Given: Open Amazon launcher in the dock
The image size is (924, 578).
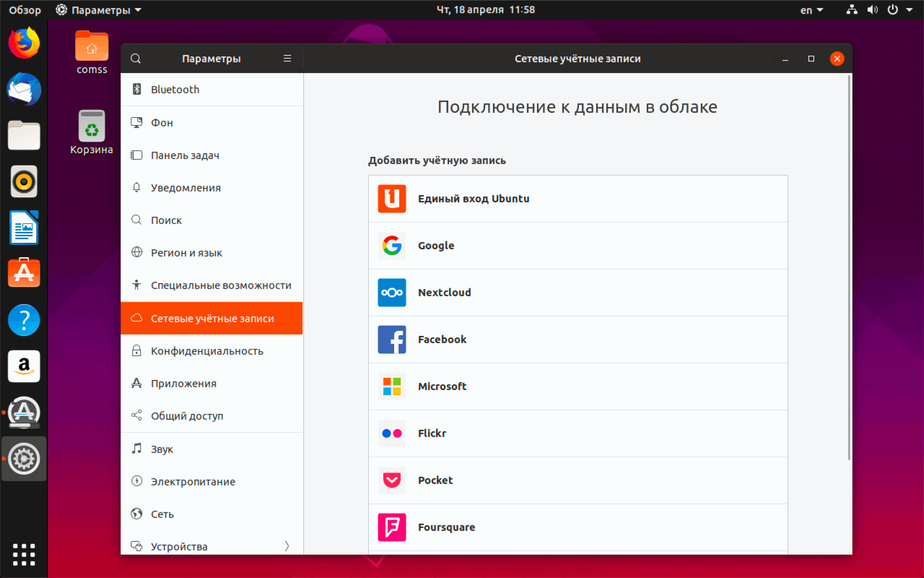Looking at the screenshot, I should [x=24, y=366].
